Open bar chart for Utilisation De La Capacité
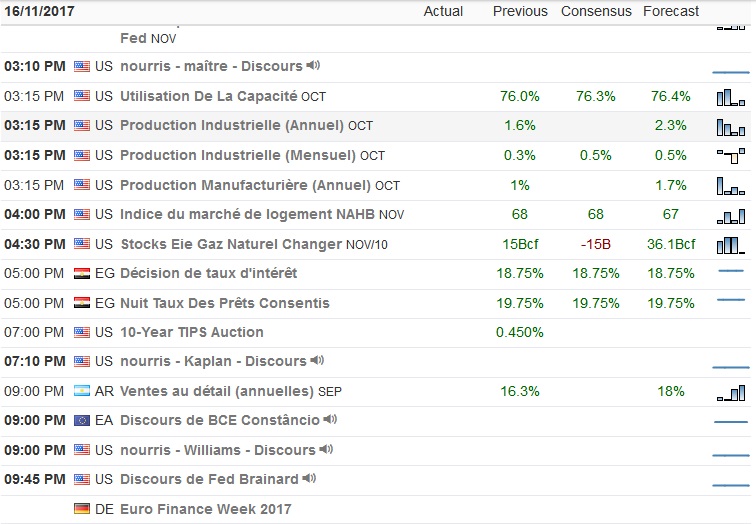756x524 pixels. pyautogui.click(x=731, y=97)
